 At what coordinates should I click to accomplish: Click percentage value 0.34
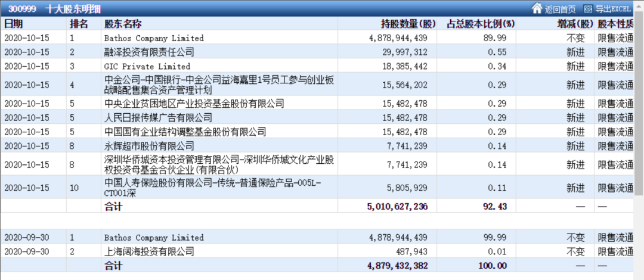(x=497, y=66)
